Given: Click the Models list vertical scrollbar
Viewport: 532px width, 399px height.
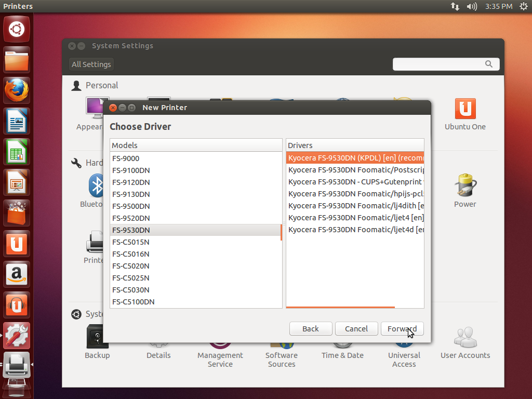Looking at the screenshot, I should [281, 232].
